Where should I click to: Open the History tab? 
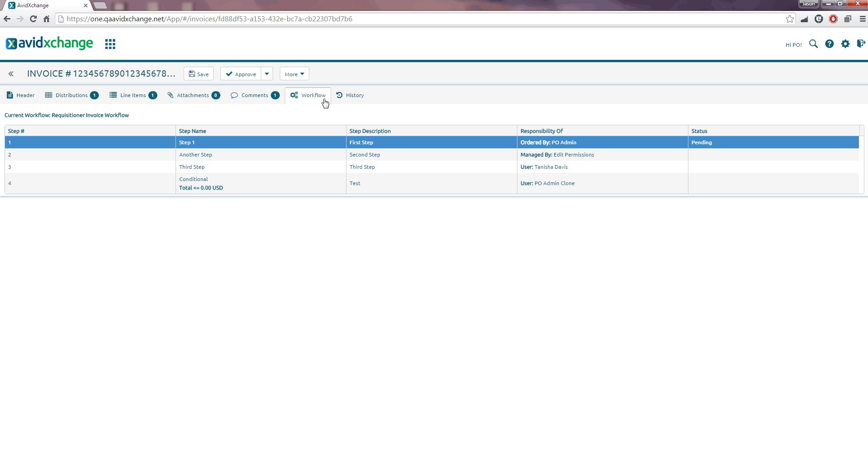[350, 95]
